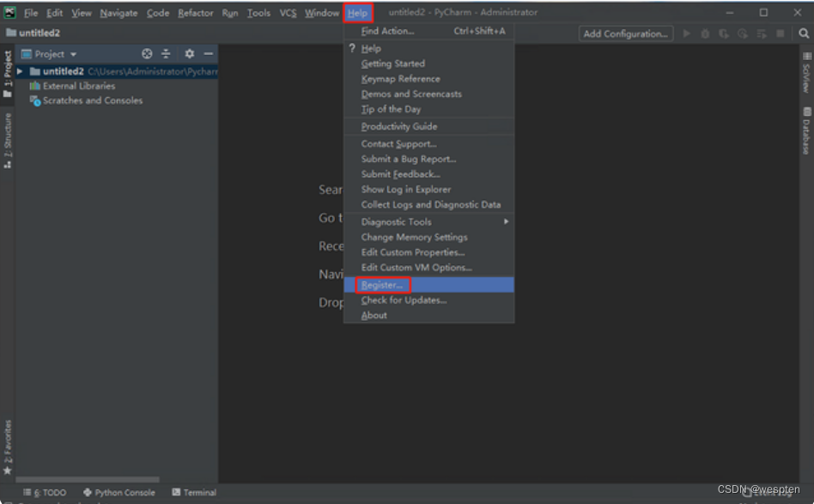Image resolution: width=814 pixels, height=504 pixels.
Task: Click Scratches and Consoles tree row
Action: (117, 100)
